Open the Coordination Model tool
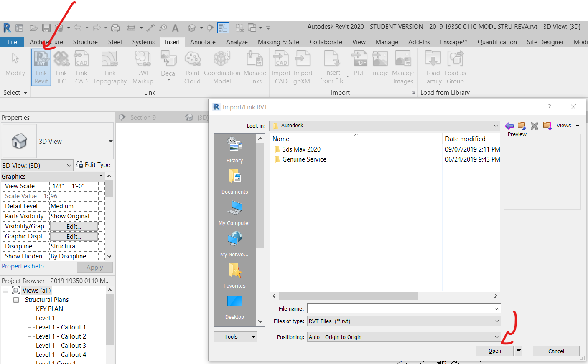Image resolution: width=588 pixels, height=364 pixels. click(222, 67)
